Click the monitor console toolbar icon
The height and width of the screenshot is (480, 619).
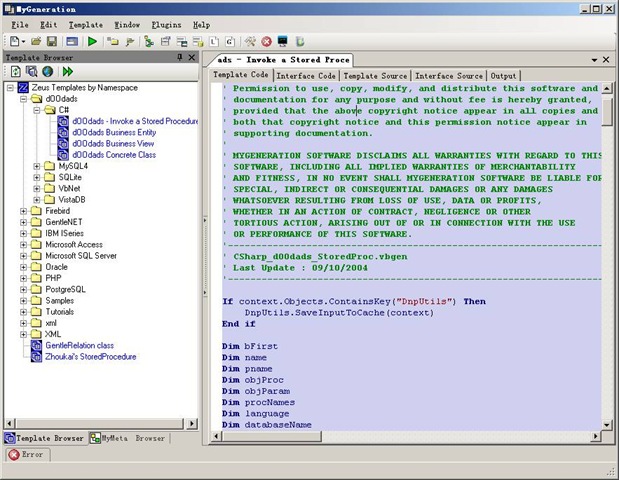[x=283, y=41]
